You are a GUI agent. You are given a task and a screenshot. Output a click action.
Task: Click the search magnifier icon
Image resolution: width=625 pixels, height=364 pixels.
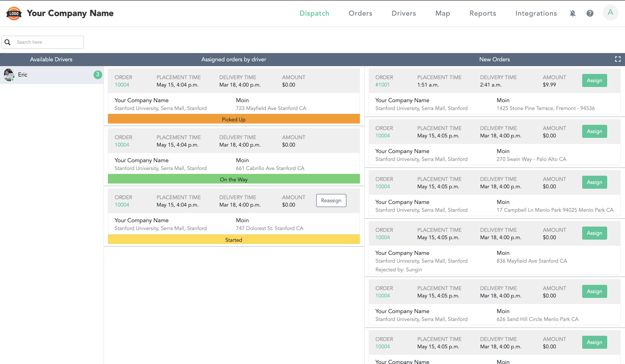pos(8,42)
